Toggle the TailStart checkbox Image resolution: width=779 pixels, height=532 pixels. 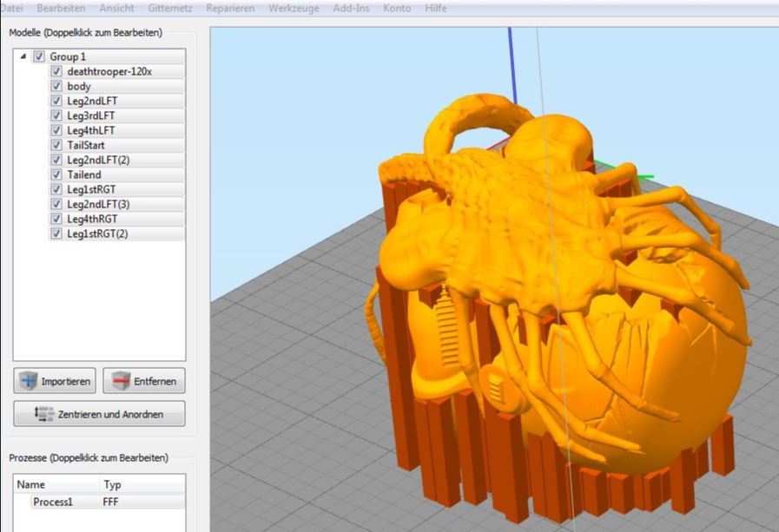pyautogui.click(x=56, y=145)
